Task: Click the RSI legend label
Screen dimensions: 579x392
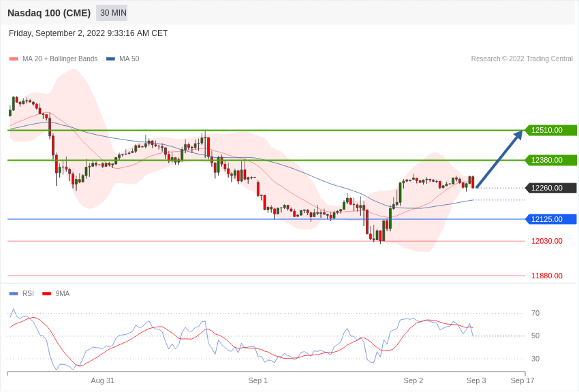Action: click(28, 293)
